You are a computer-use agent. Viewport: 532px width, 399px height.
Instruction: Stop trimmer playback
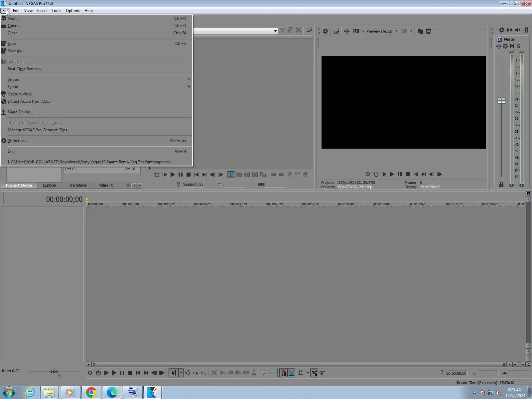coord(189,175)
